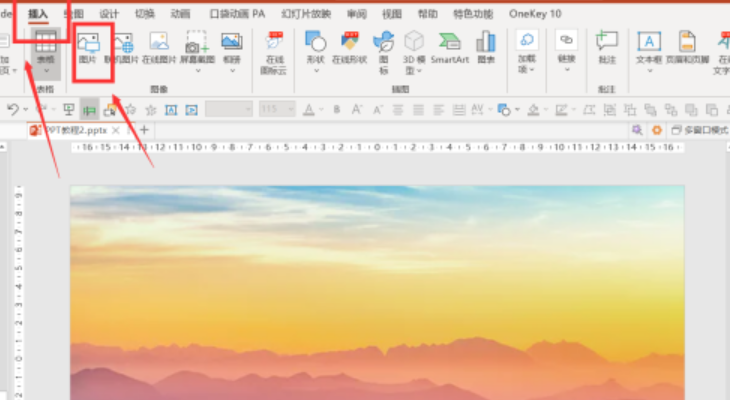Click the 在线图片 online picture icon
The width and height of the screenshot is (730, 400).
click(x=159, y=47)
